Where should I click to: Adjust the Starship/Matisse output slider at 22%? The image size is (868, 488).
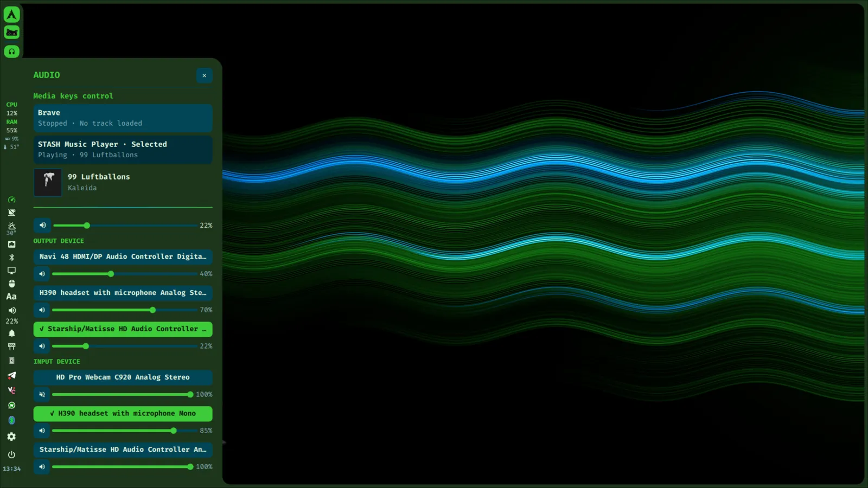tap(125, 346)
